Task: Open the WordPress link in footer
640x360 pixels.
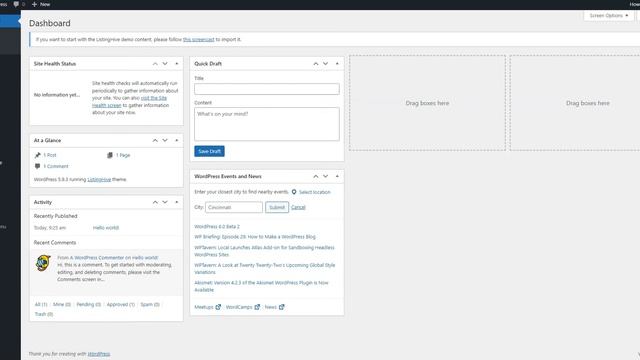Action: tap(99, 354)
